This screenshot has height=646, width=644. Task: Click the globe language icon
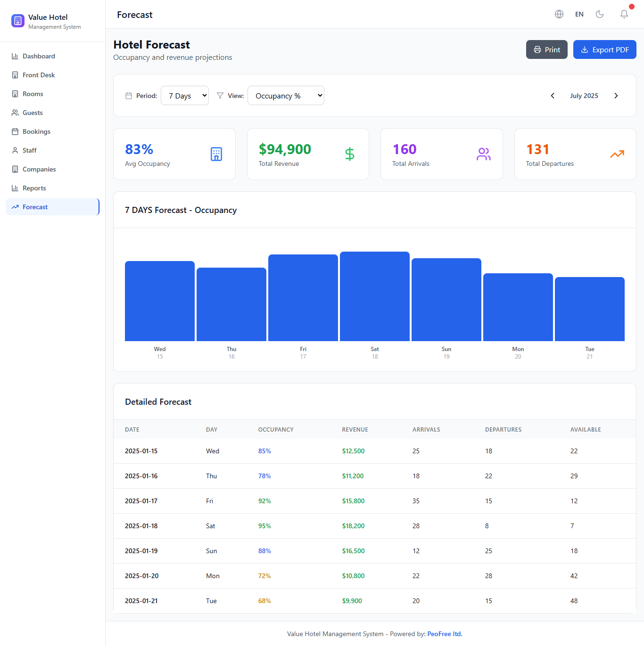[559, 14]
